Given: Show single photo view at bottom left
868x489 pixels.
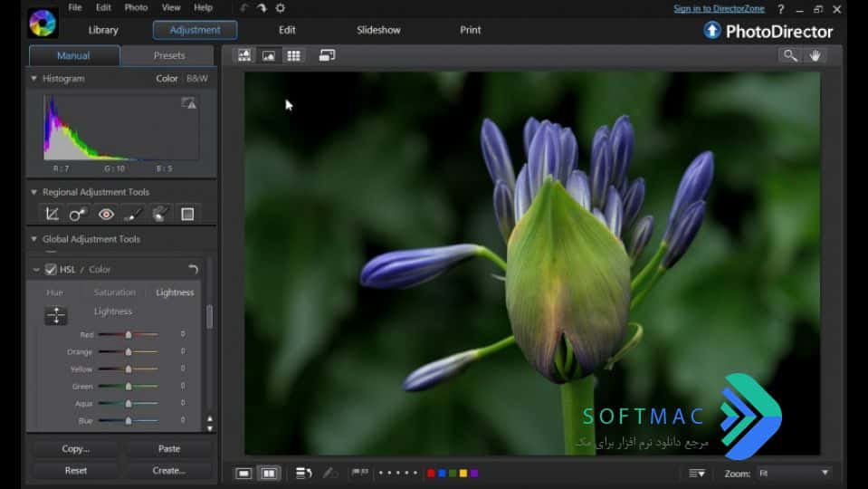Looking at the screenshot, I should pyautogui.click(x=243, y=473).
